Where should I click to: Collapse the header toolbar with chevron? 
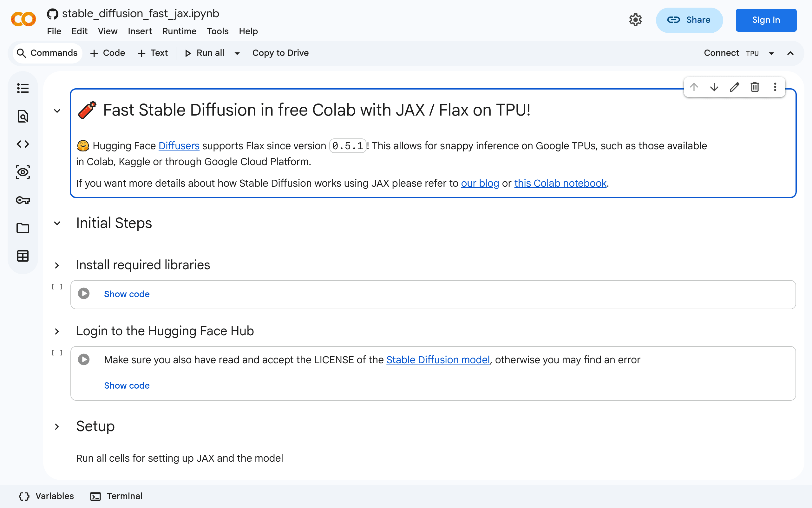coord(790,53)
